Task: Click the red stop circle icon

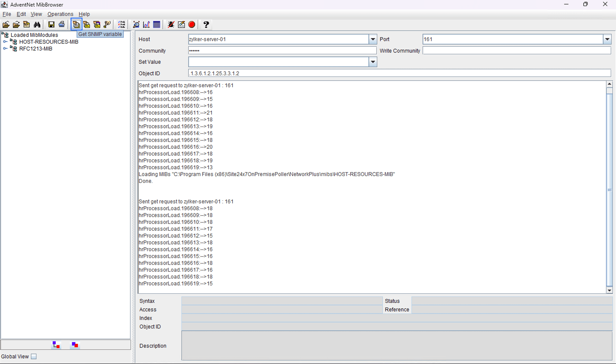Action: coord(192,25)
